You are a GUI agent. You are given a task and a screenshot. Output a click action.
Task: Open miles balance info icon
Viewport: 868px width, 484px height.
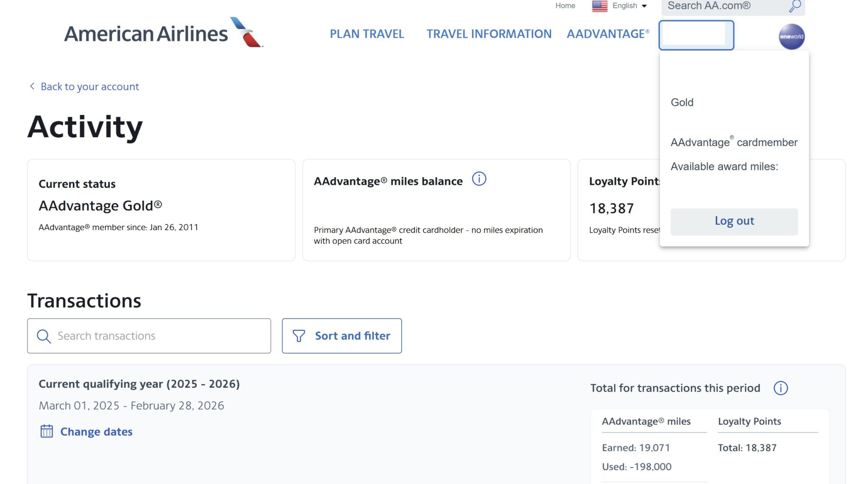point(479,179)
